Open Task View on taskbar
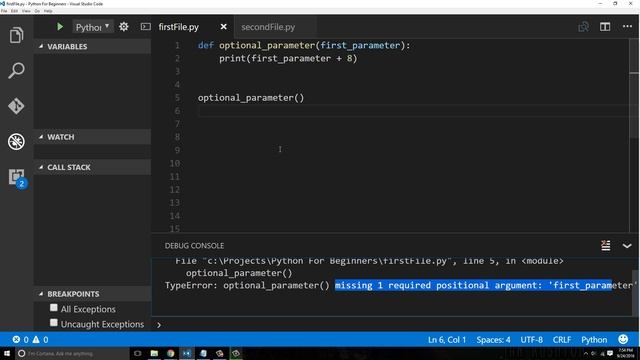 [x=138, y=353]
